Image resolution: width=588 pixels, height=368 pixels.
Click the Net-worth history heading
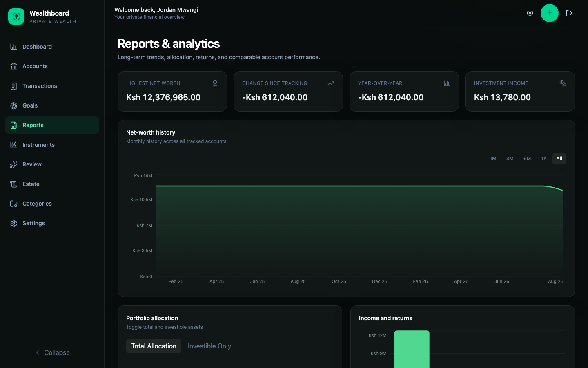tap(151, 132)
